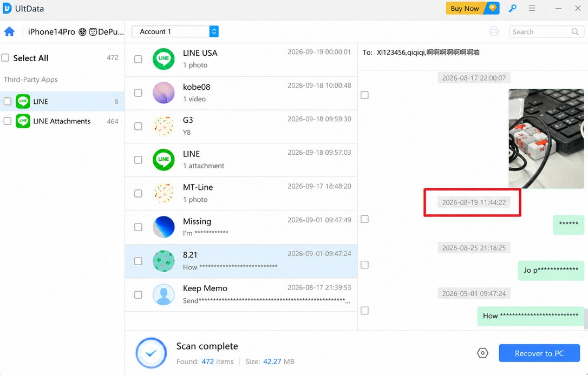
Task: Select the LINE sidebar item
Action: coord(62,101)
